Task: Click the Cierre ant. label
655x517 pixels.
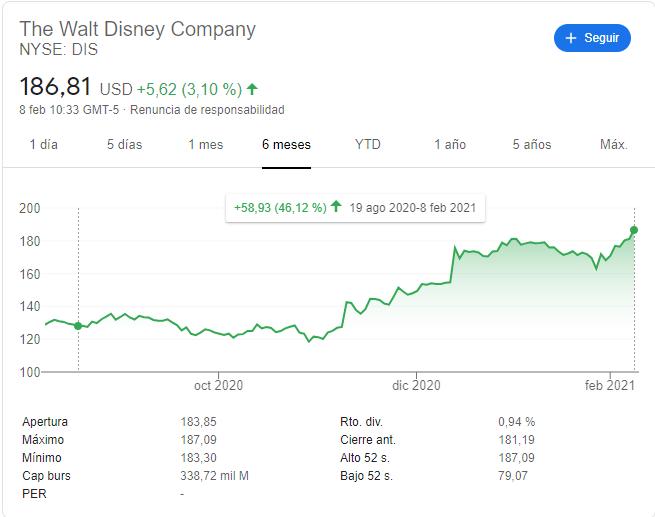Action: coord(368,440)
